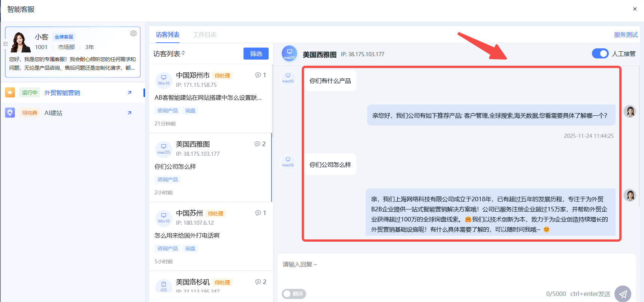Click the sort arrows beside 访客列表 heading
The image size is (644, 302).
point(183,53)
